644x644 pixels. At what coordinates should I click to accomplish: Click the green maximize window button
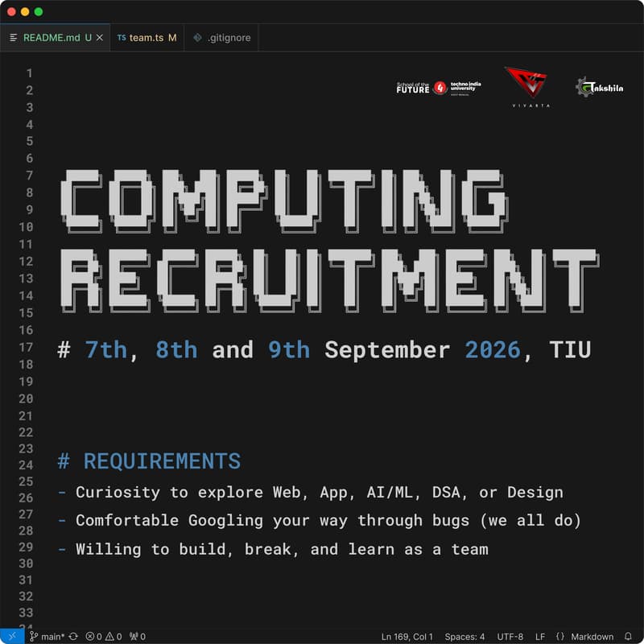(x=39, y=11)
